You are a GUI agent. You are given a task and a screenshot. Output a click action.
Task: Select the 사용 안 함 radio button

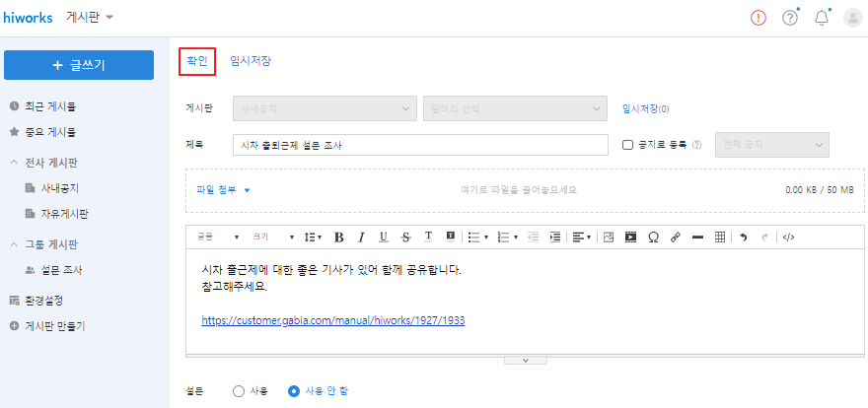(294, 391)
